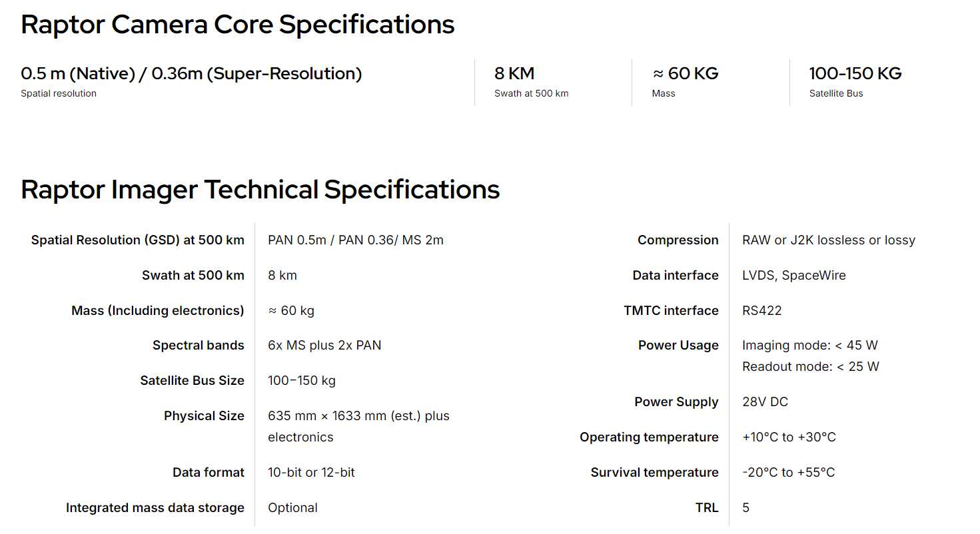
Task: Click the Spectral bands row label
Action: (x=199, y=346)
